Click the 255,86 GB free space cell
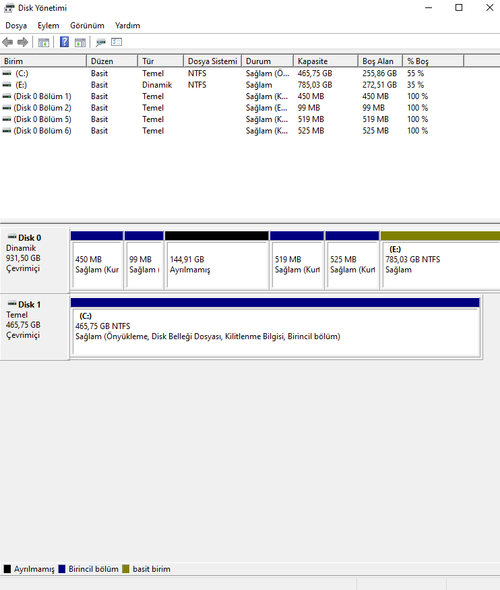This screenshot has width=500, height=590. click(380, 73)
